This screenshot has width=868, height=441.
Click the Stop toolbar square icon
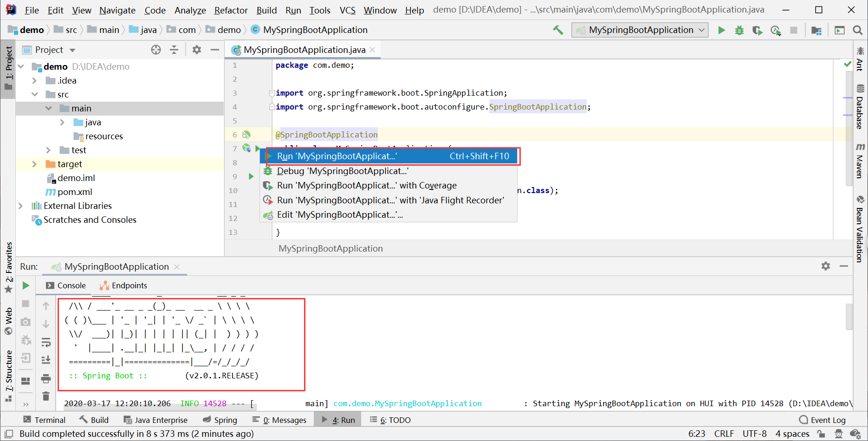(794, 30)
